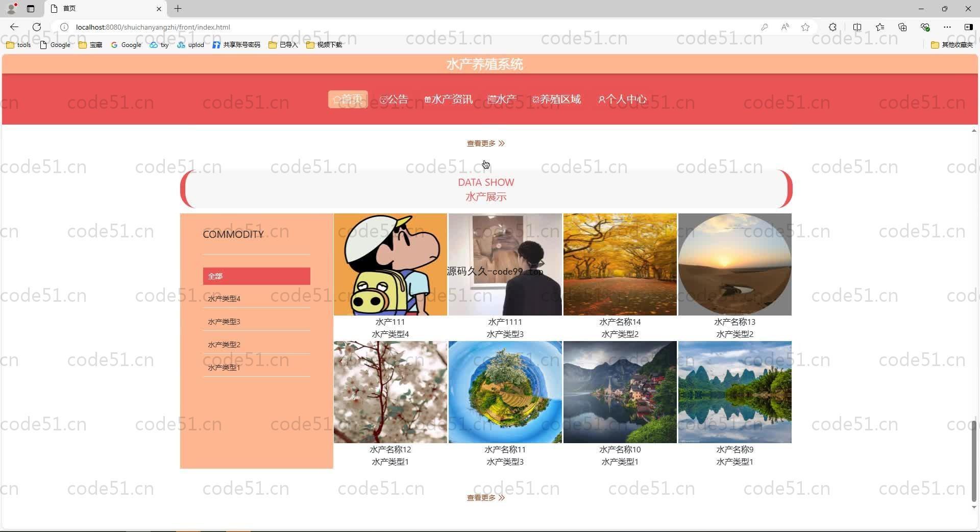Select the 全部 category filter
The width and height of the screenshot is (980, 532).
coord(257,276)
